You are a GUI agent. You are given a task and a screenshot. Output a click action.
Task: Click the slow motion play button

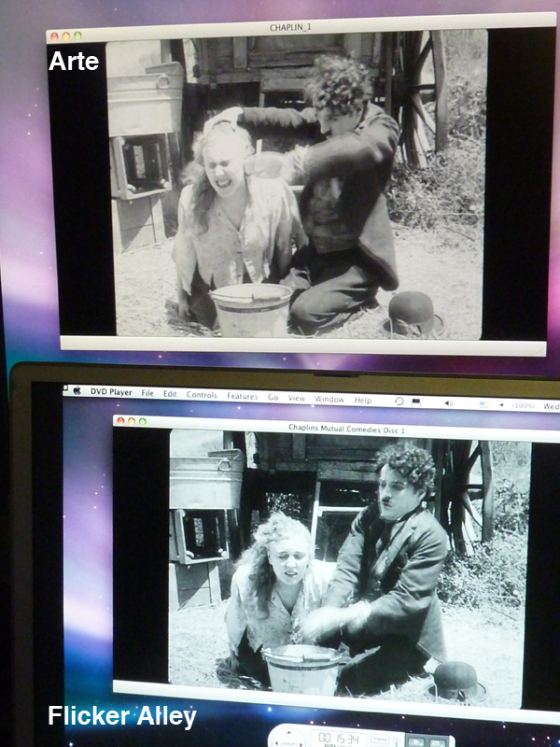click(x=415, y=742)
